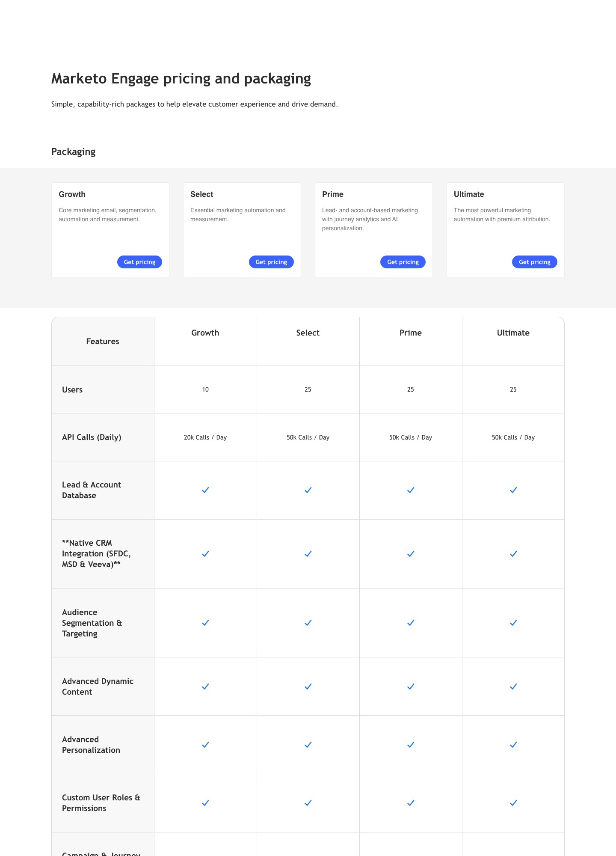The height and width of the screenshot is (856, 616).
Task: Click the Growth package card title
Action: point(72,194)
